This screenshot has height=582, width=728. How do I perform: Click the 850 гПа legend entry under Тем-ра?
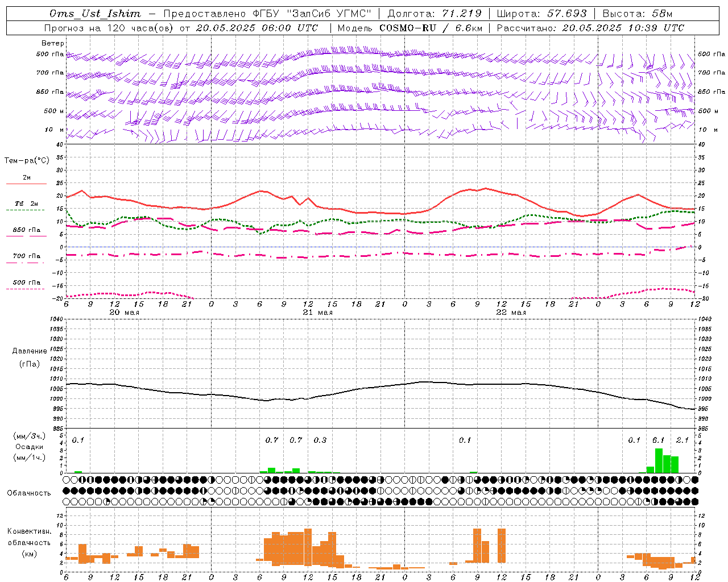point(27,230)
